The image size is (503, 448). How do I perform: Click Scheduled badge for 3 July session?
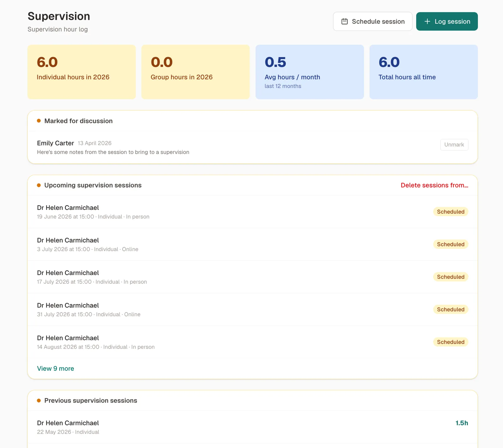pyautogui.click(x=450, y=244)
